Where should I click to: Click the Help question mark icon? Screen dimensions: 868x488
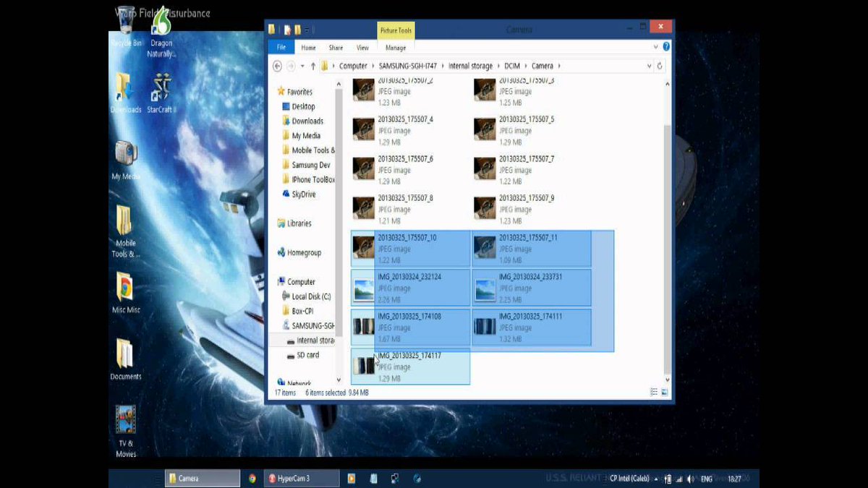pos(665,46)
